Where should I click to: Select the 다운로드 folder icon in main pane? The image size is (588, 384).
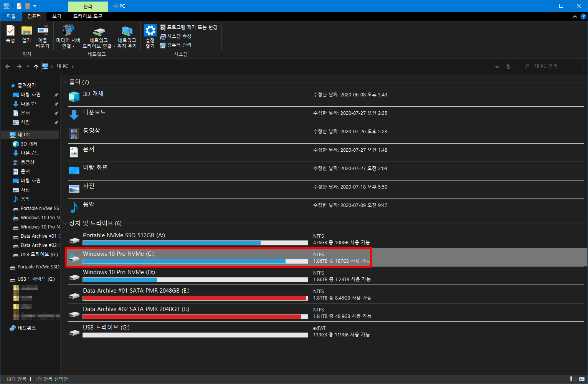click(x=74, y=115)
